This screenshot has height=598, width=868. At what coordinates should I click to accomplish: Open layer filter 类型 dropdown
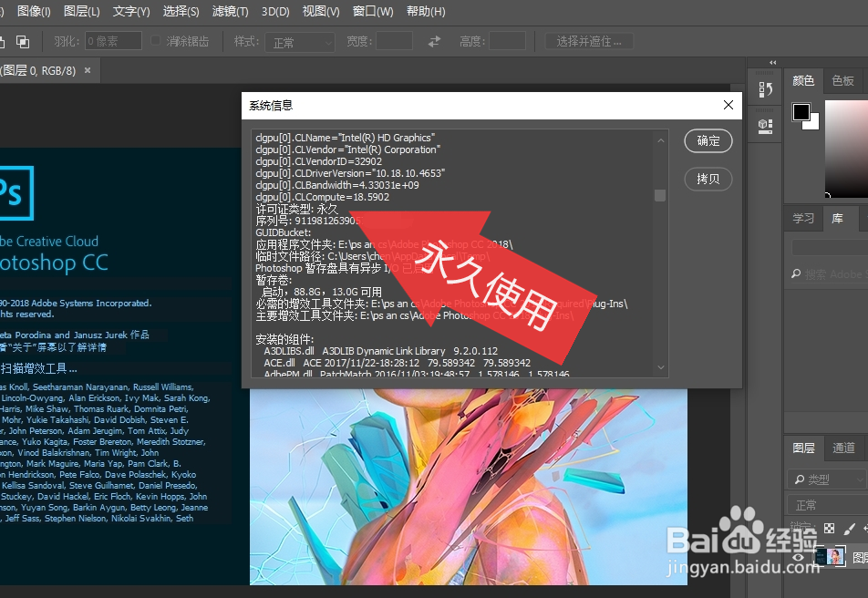point(827,479)
